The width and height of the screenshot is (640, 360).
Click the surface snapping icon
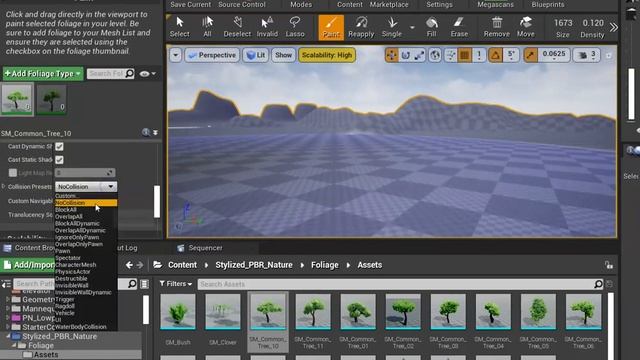click(x=451, y=55)
